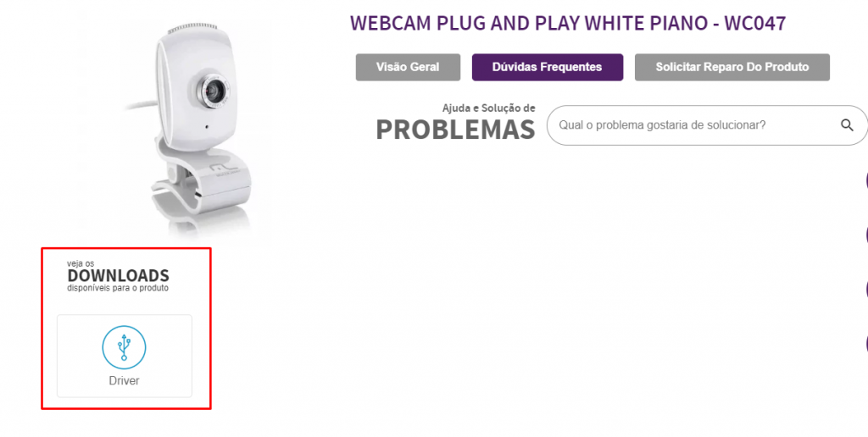Click the second purple circle at right edge
Image resolution: width=868 pixels, height=437 pixels.
coord(865,235)
